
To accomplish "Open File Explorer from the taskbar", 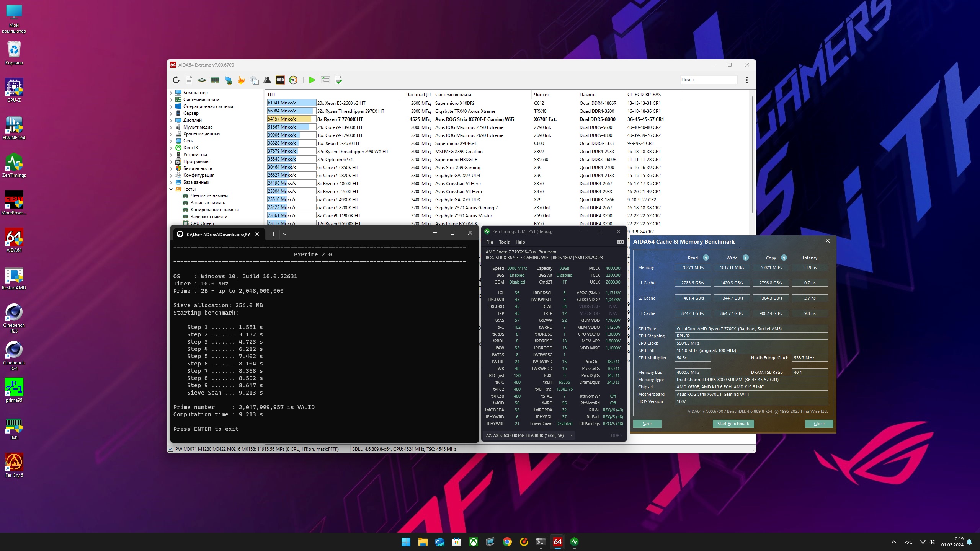I will [423, 542].
